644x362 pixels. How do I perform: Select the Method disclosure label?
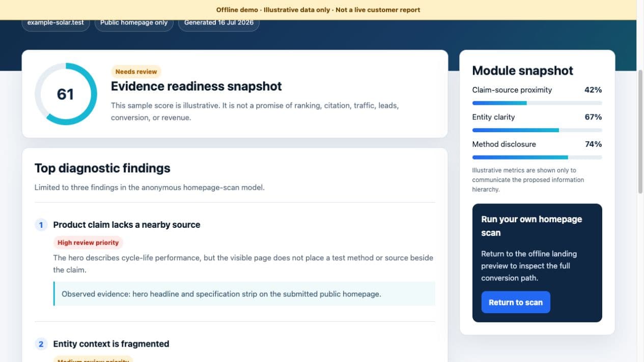(x=504, y=144)
